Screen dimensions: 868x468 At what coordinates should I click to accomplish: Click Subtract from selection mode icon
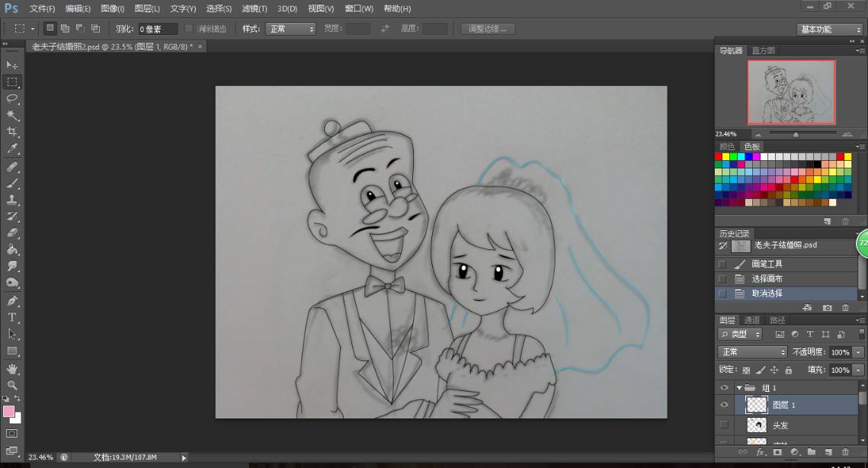(80, 28)
